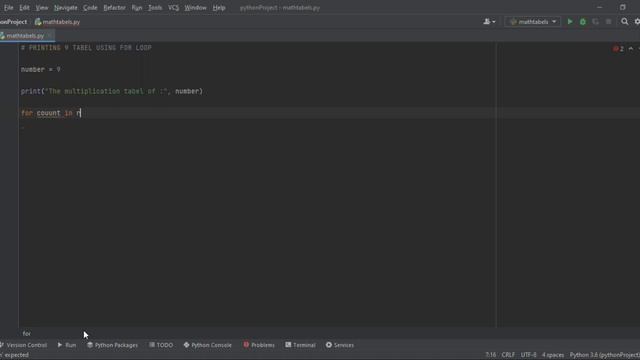The image size is (640, 360).
Task: Open the View menu
Action: [x=42, y=8]
